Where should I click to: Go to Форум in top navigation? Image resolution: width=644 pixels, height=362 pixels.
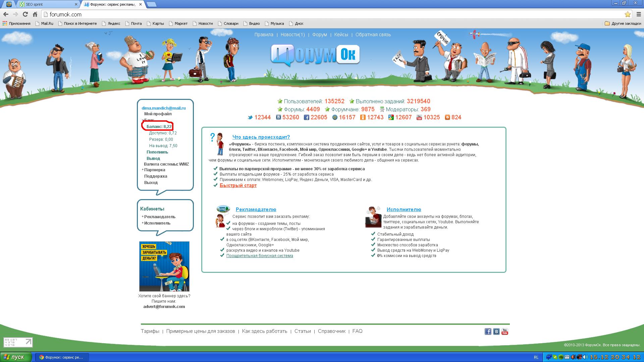pyautogui.click(x=320, y=35)
